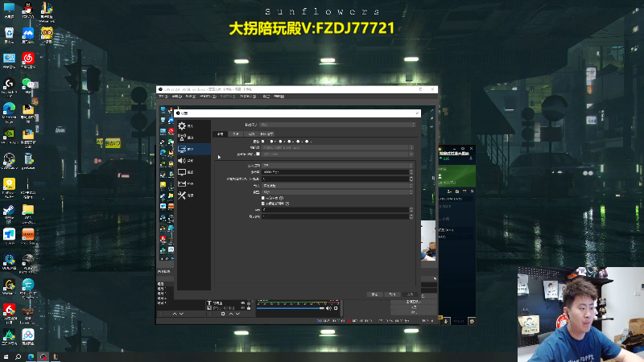The image size is (644, 362).
Task: Open Microsoft Edge desktop shortcut
Action: click(9, 112)
